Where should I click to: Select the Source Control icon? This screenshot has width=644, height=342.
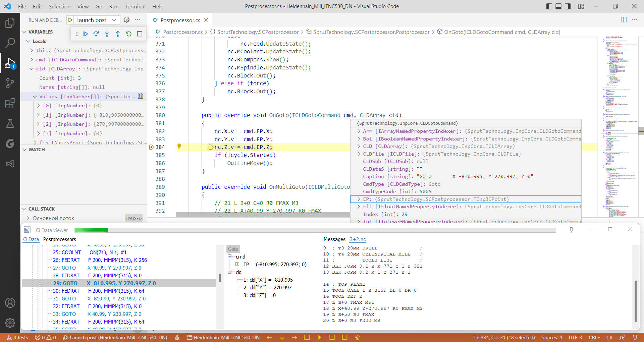click(10, 83)
